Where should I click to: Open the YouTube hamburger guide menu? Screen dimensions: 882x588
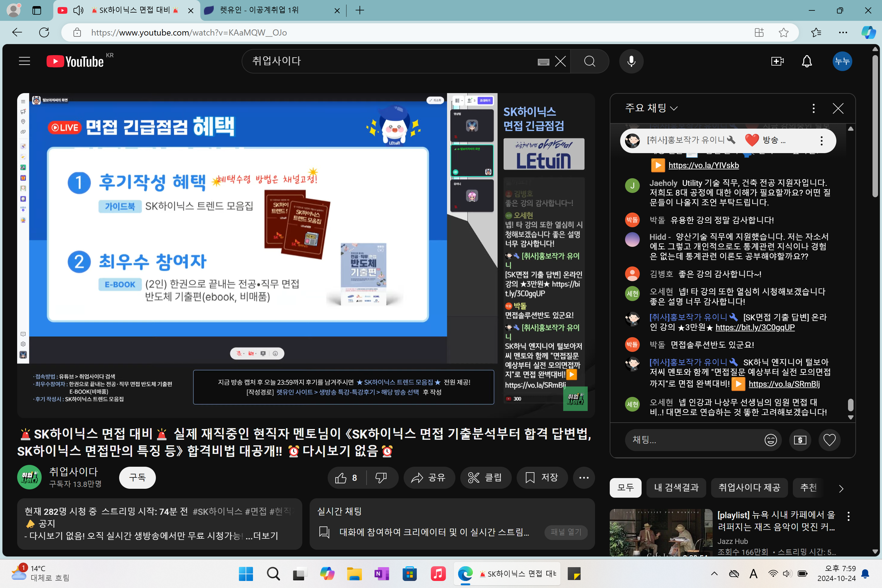pyautogui.click(x=24, y=61)
